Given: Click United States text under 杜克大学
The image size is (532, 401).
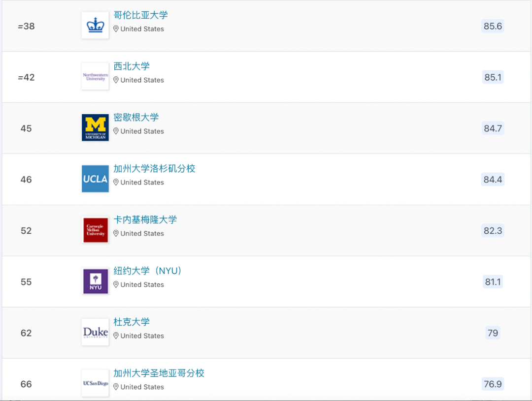Looking at the screenshot, I should (142, 336).
